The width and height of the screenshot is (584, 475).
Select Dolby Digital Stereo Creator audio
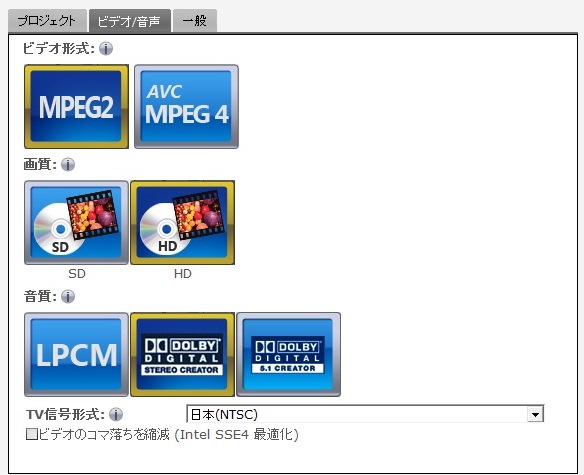[x=182, y=354]
